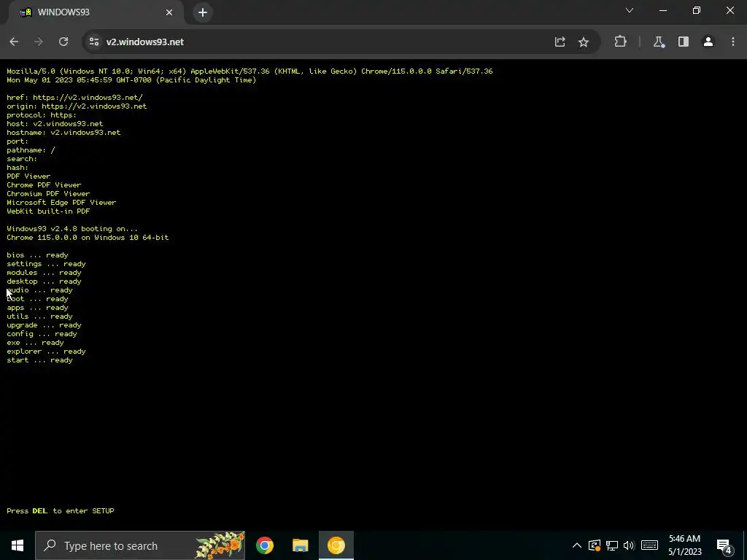
Task: Open Google Chrome from the taskbar
Action: pos(264,545)
